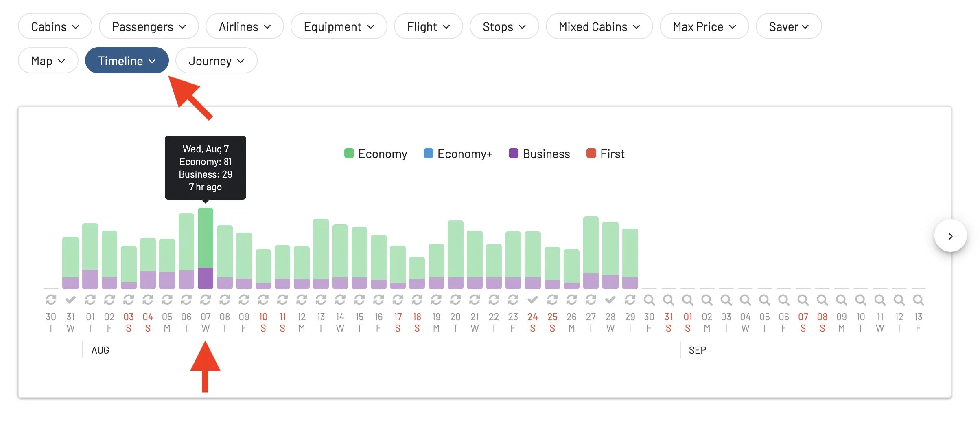
Task: Select the active Timeline view
Action: click(127, 61)
